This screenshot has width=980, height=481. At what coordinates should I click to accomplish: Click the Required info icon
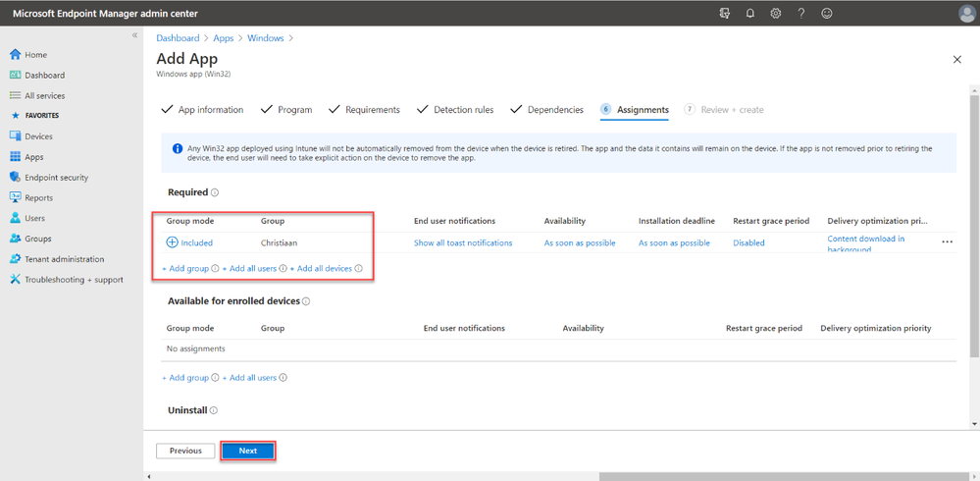[215, 192]
